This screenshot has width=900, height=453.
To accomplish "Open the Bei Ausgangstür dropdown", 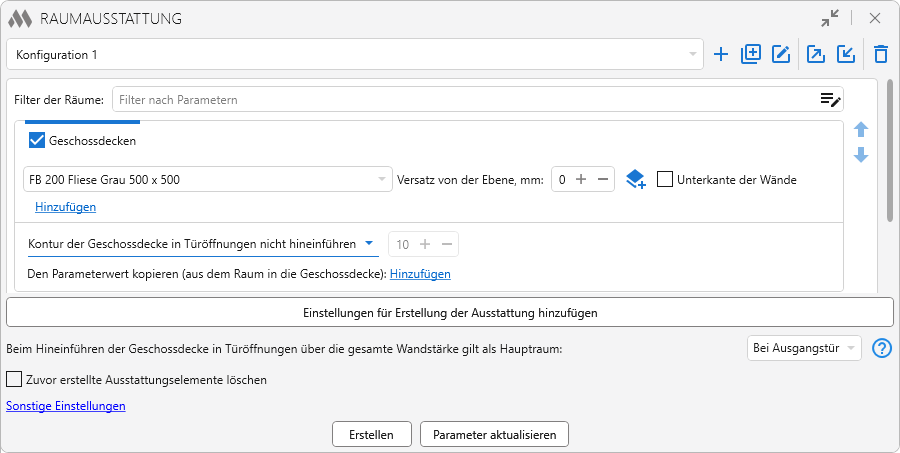I will click(x=803, y=348).
